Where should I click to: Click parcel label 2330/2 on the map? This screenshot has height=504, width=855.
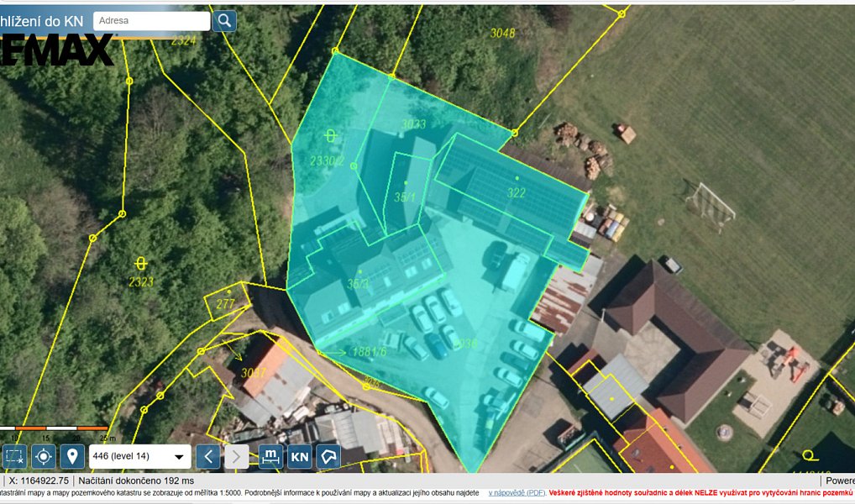click(328, 161)
